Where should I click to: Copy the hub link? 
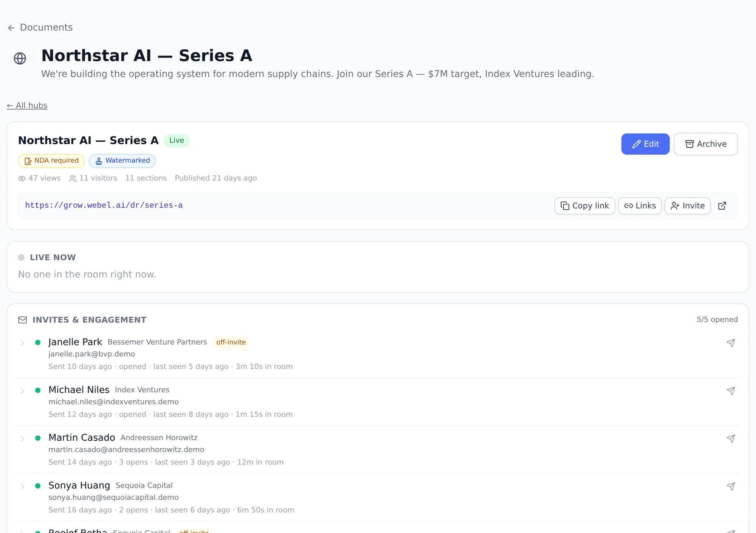pyautogui.click(x=585, y=206)
